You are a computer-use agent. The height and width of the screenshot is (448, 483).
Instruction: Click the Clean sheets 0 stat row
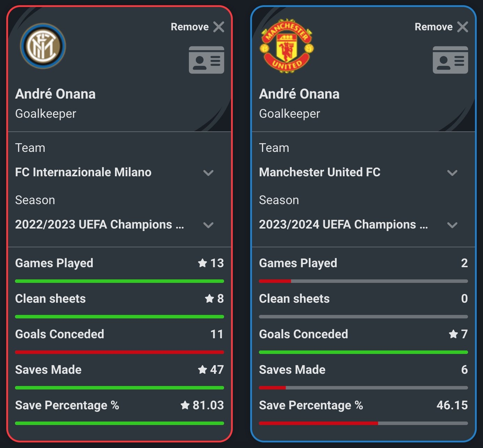[x=363, y=299]
